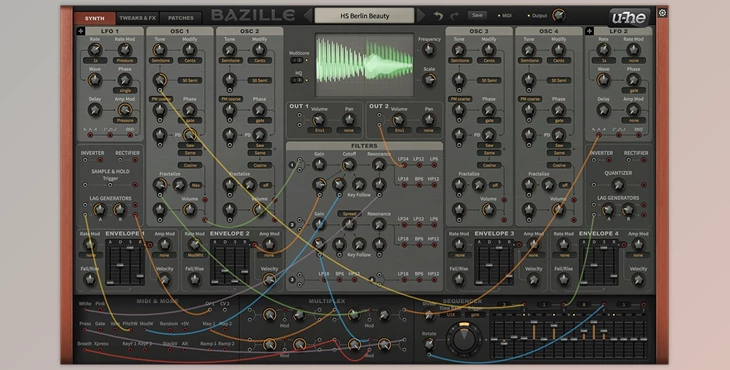Click the LFO 1 RND output jack
The height and width of the screenshot is (370, 730).
click(130, 135)
